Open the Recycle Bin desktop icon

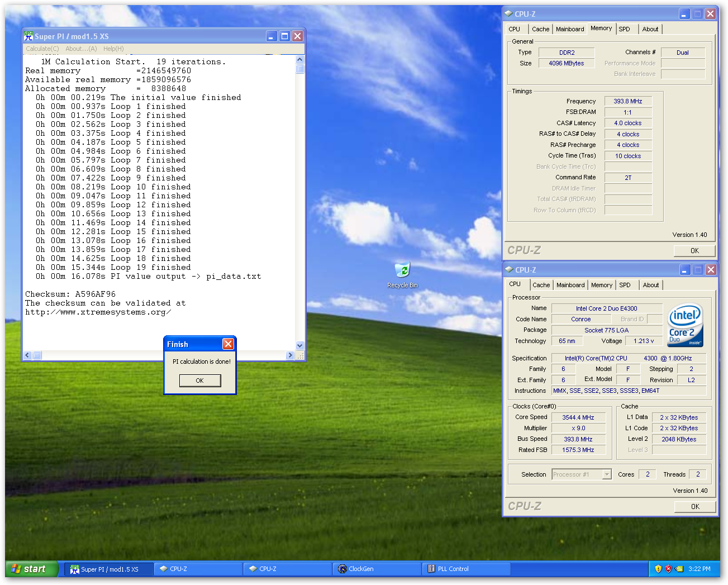[402, 275]
